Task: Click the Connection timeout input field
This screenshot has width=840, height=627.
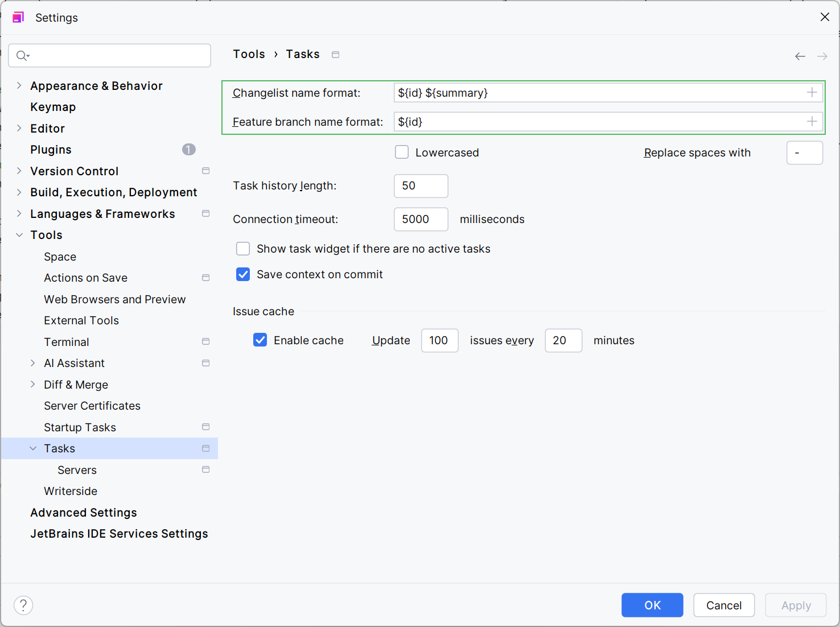Action: (x=421, y=220)
